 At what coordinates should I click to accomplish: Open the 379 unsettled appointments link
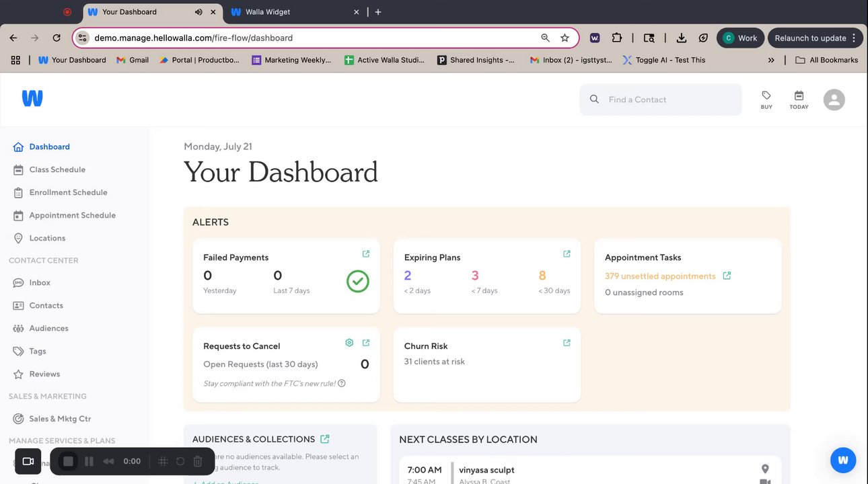pyautogui.click(x=660, y=276)
